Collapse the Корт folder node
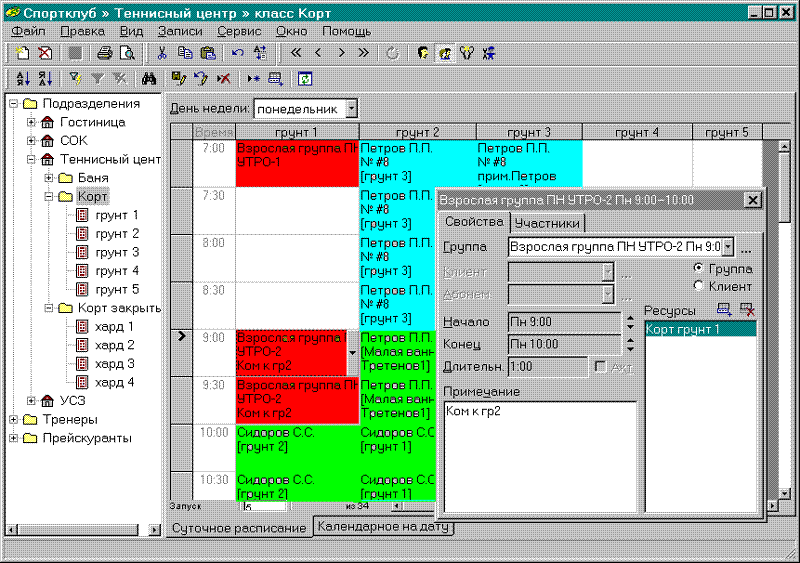The image size is (800, 563). point(49,196)
